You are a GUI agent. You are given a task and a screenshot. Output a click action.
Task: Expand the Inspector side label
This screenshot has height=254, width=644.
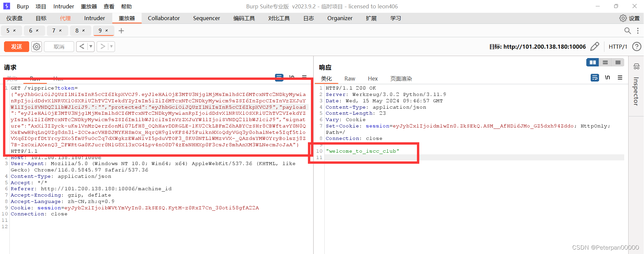point(636,92)
